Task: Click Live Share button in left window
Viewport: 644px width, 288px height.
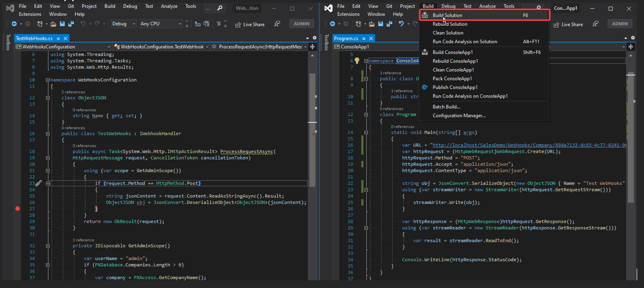Action: pyautogui.click(x=250, y=24)
